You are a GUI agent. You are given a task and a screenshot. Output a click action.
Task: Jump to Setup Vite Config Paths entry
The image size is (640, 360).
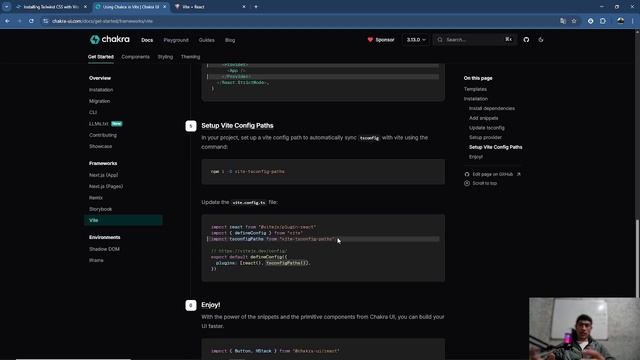(x=496, y=147)
